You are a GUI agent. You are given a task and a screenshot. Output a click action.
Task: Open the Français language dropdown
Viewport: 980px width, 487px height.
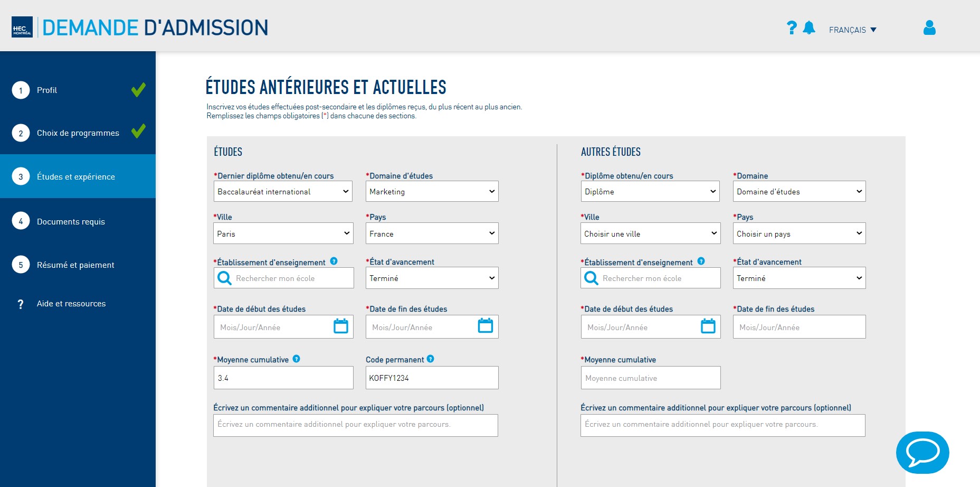pyautogui.click(x=852, y=30)
